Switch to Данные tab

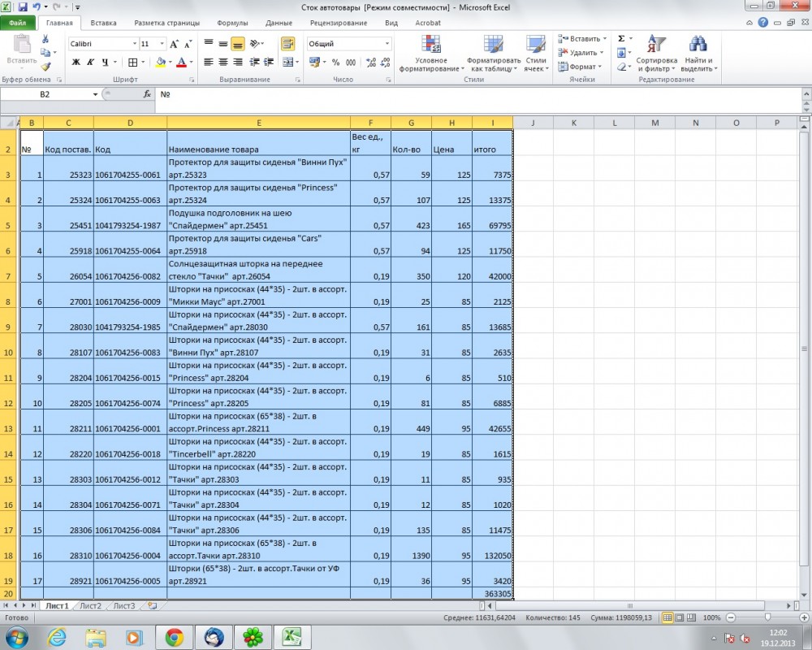click(279, 23)
